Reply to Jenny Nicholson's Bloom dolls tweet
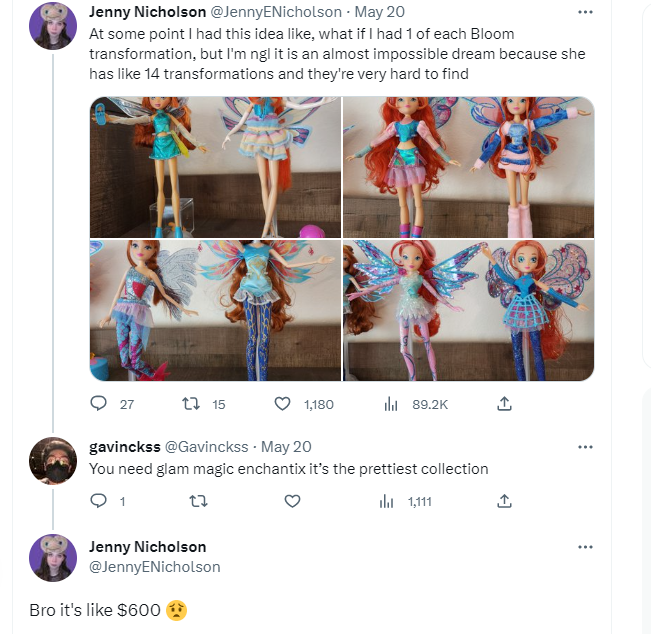 click(x=99, y=404)
